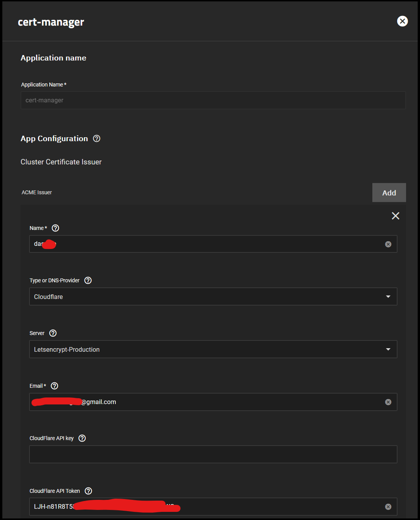Remove the current ACME Issuer block

point(395,216)
